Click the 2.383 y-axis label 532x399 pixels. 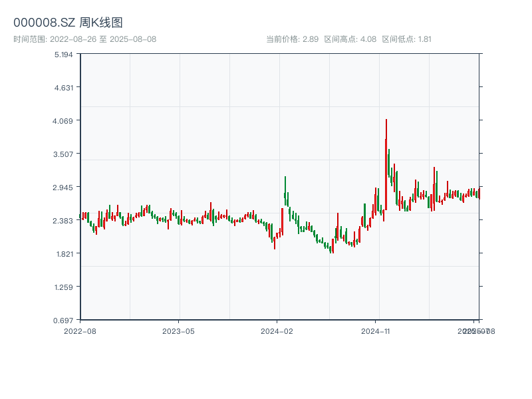coord(63,220)
